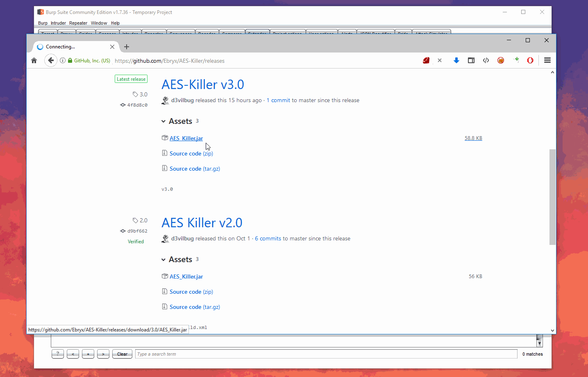
Task: Click the package icon beside the v2.0 AES_Killer.jar
Action: click(x=165, y=276)
